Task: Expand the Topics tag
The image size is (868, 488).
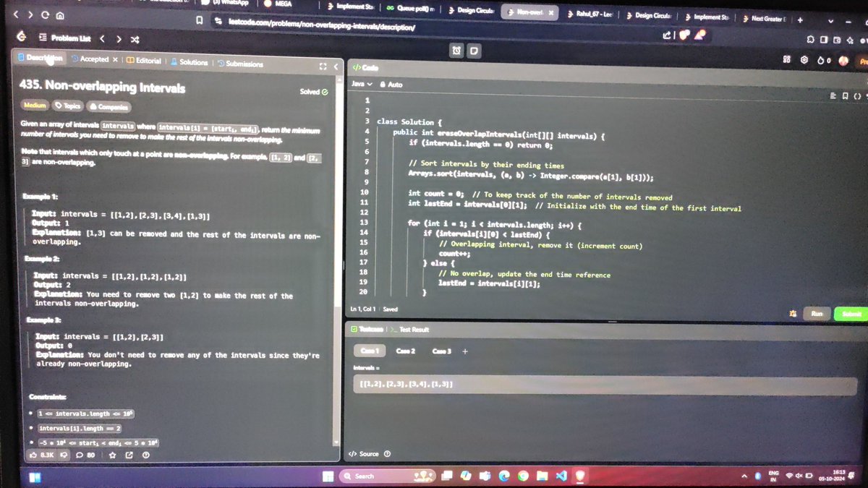Action: [x=68, y=106]
